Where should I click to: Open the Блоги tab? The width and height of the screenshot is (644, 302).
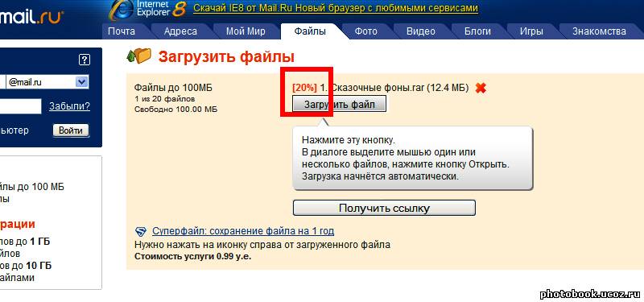pos(477,31)
